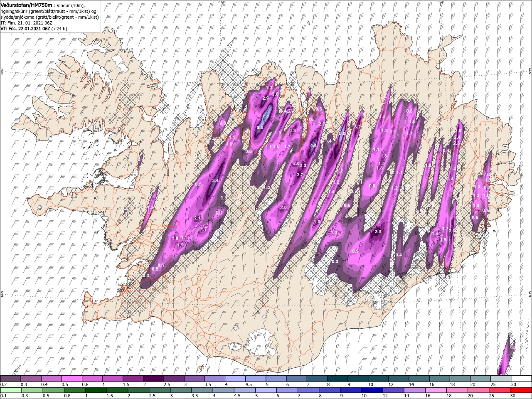Image resolution: width=532 pixels, height=399 pixels.
Task: Click the 20W longitude label
Action: (x=221, y=2)
